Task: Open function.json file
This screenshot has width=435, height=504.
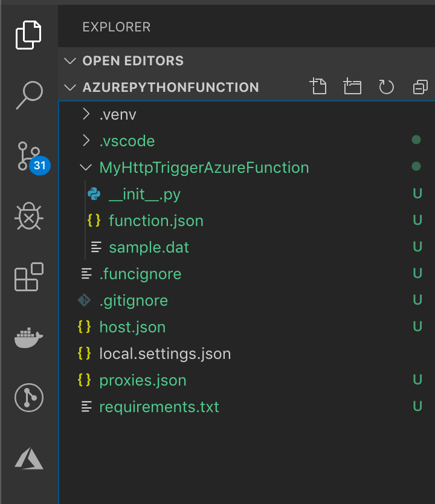Action: [x=156, y=221]
